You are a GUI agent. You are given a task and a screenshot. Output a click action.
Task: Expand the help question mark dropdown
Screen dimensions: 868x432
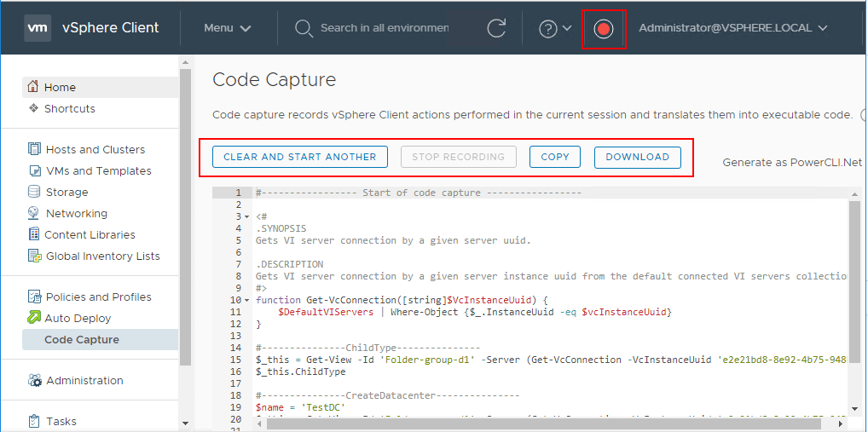click(x=555, y=28)
